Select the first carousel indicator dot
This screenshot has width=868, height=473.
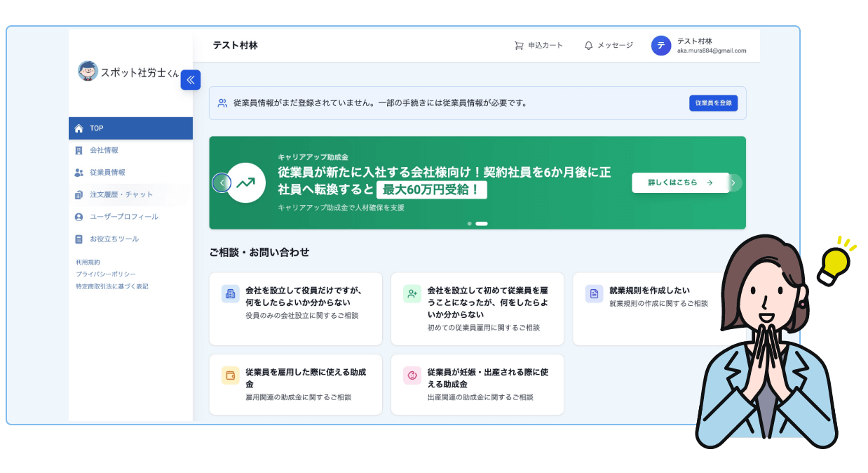click(x=469, y=224)
